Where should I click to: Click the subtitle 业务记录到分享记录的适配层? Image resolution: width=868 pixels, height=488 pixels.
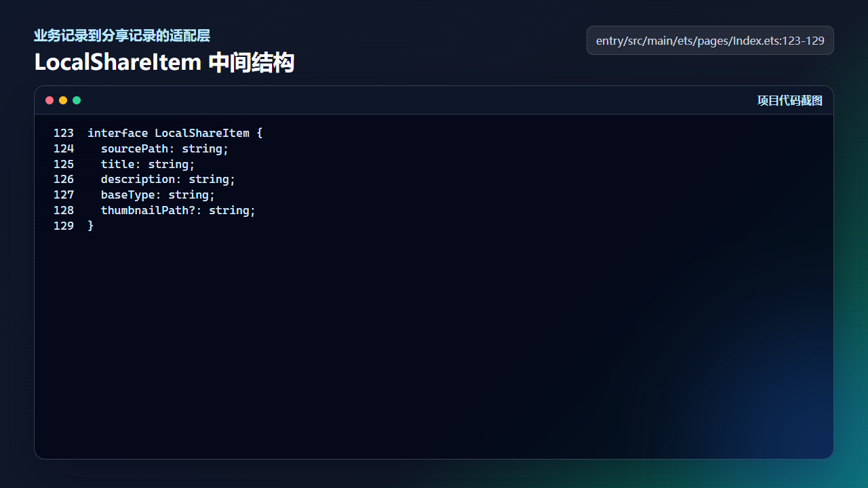[122, 35]
